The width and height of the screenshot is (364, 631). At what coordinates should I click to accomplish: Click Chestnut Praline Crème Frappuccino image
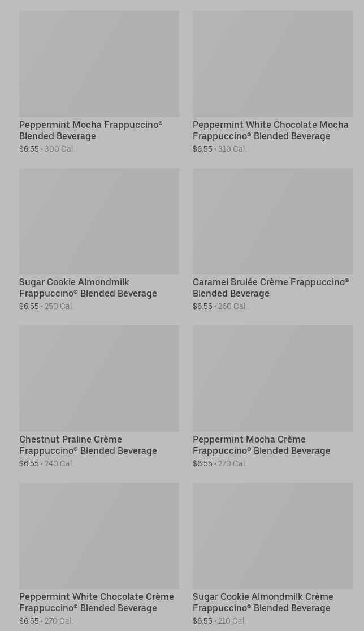pos(99,378)
